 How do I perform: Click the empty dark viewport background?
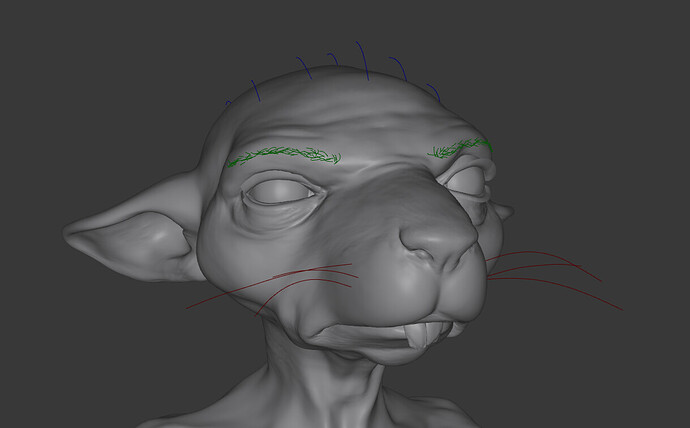coord(594,88)
